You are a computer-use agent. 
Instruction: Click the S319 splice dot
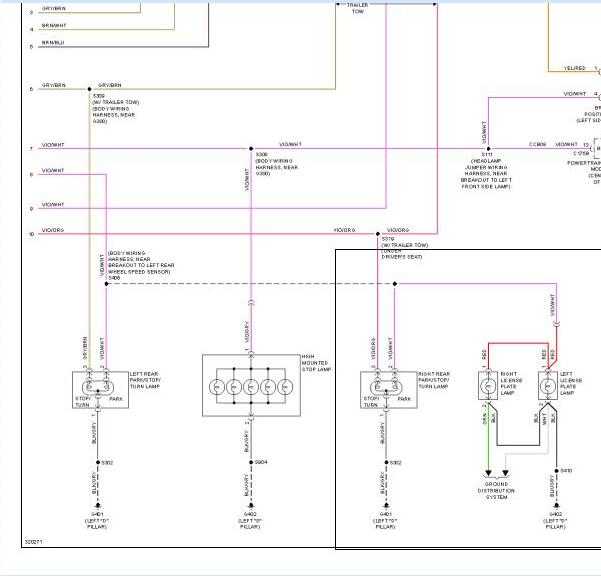pyautogui.click(x=378, y=234)
